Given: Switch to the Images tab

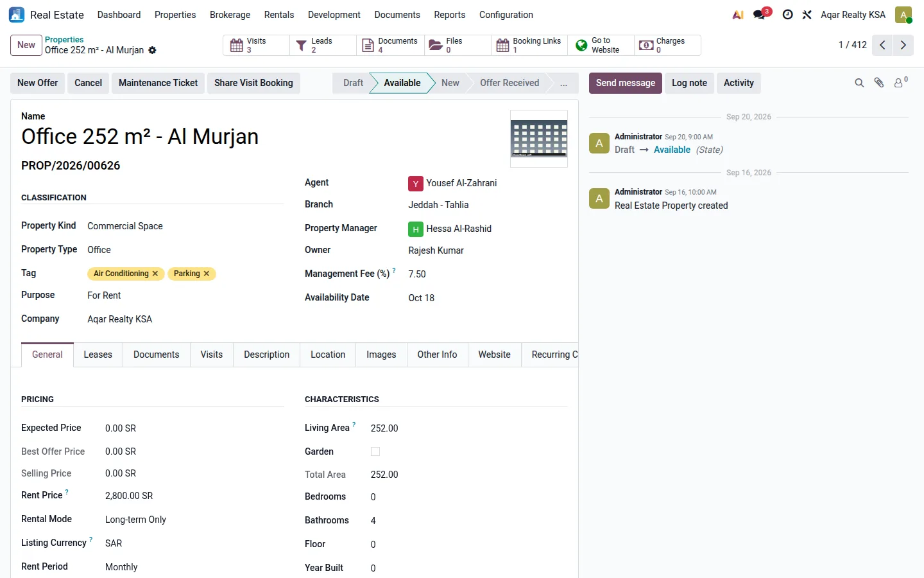Looking at the screenshot, I should tap(381, 355).
